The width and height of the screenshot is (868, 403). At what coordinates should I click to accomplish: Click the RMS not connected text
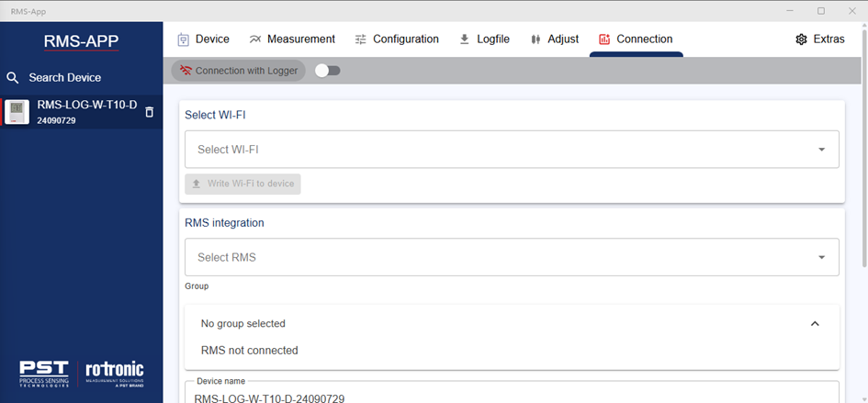pyautogui.click(x=249, y=351)
